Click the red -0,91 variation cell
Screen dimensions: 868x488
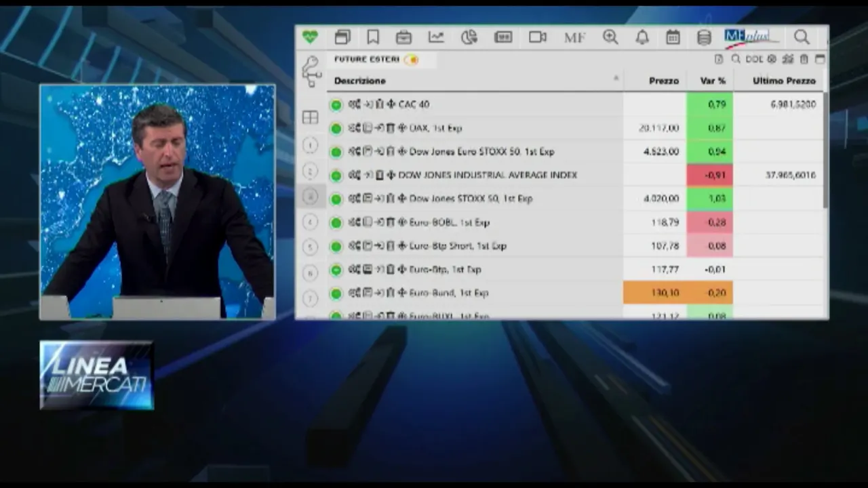(710, 175)
